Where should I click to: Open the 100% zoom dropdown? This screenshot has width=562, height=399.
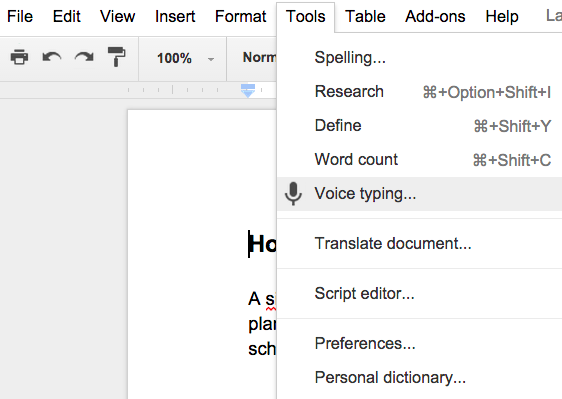(185, 58)
